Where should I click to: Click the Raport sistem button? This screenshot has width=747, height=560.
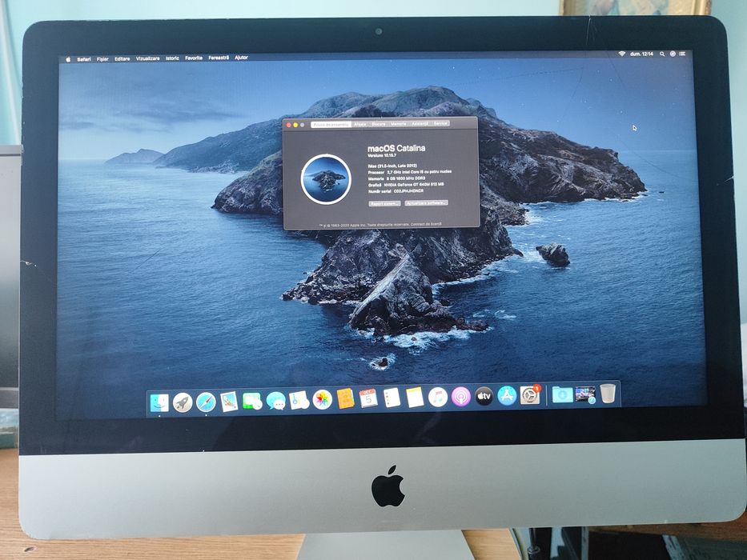pyautogui.click(x=384, y=203)
